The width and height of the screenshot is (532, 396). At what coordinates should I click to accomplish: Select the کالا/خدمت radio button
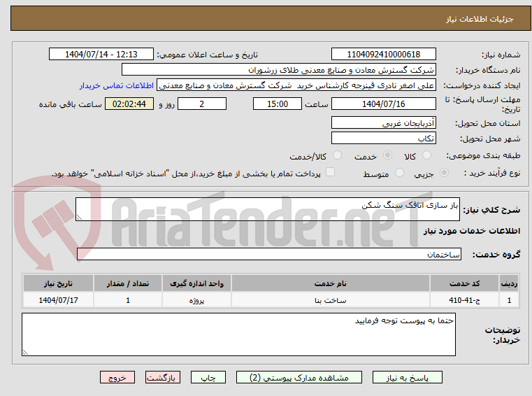337,155
